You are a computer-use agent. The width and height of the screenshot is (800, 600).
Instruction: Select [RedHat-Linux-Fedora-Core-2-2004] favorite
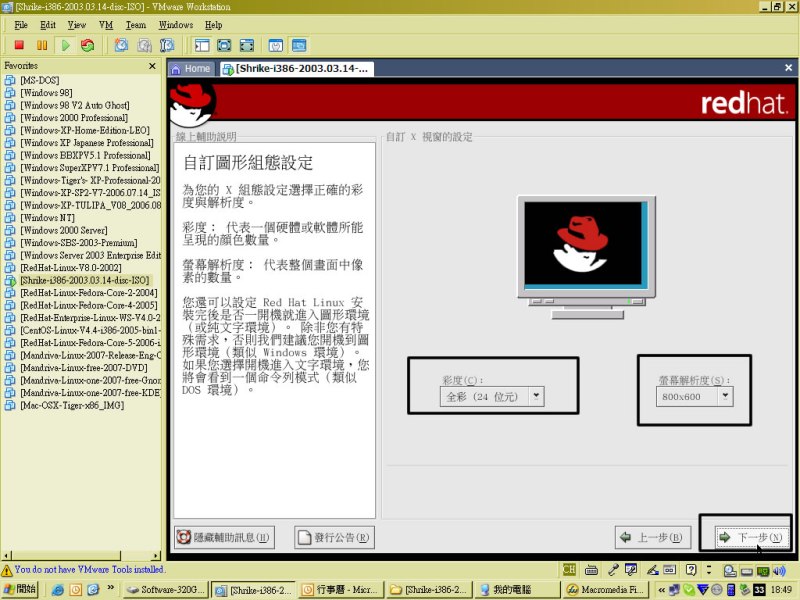coord(89,293)
